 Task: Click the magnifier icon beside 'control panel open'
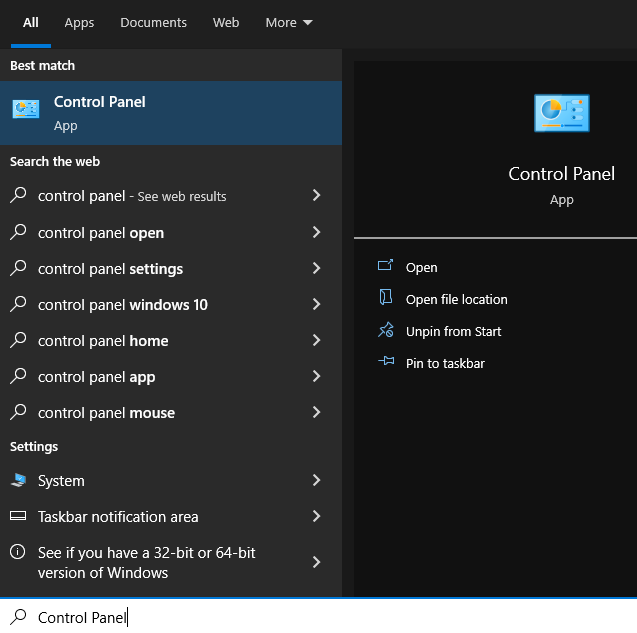point(18,232)
